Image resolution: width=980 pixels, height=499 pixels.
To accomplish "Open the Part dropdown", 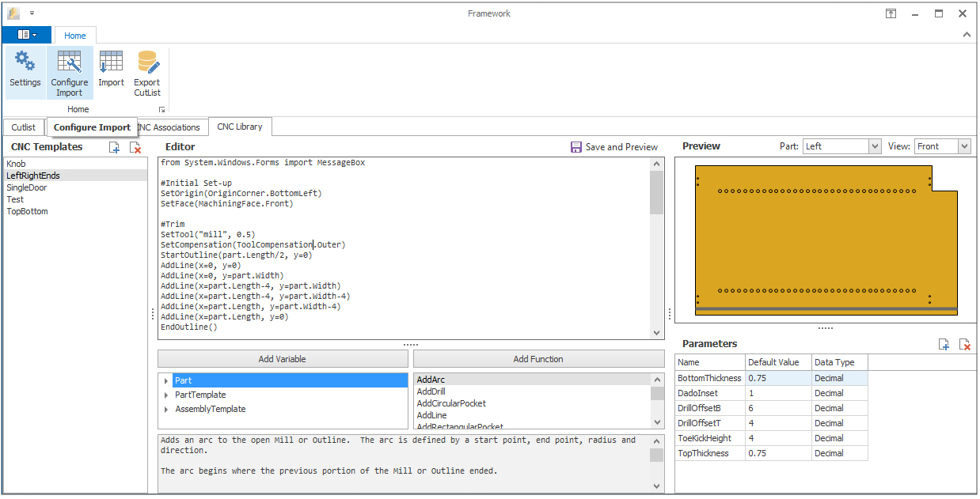I will click(875, 146).
